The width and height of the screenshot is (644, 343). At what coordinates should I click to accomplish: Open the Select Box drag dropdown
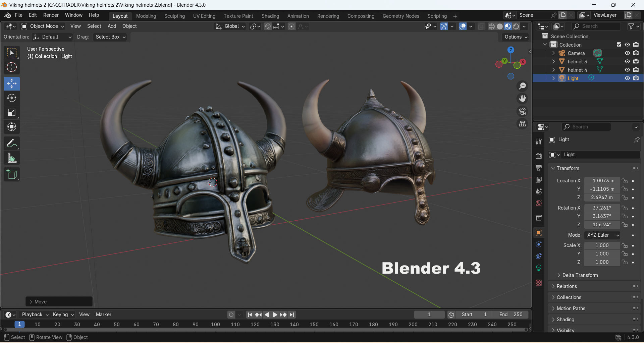pos(111,37)
